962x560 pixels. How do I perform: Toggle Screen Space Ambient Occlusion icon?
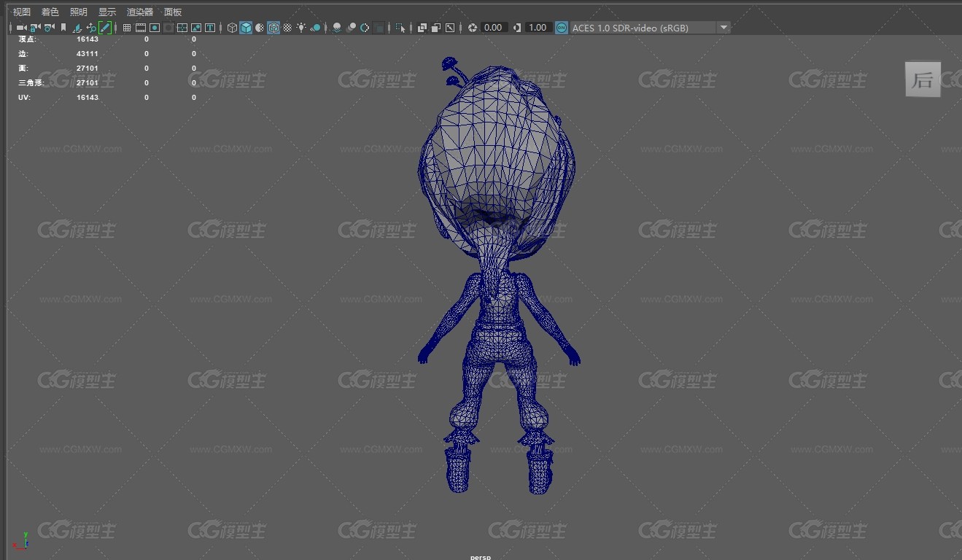[337, 28]
